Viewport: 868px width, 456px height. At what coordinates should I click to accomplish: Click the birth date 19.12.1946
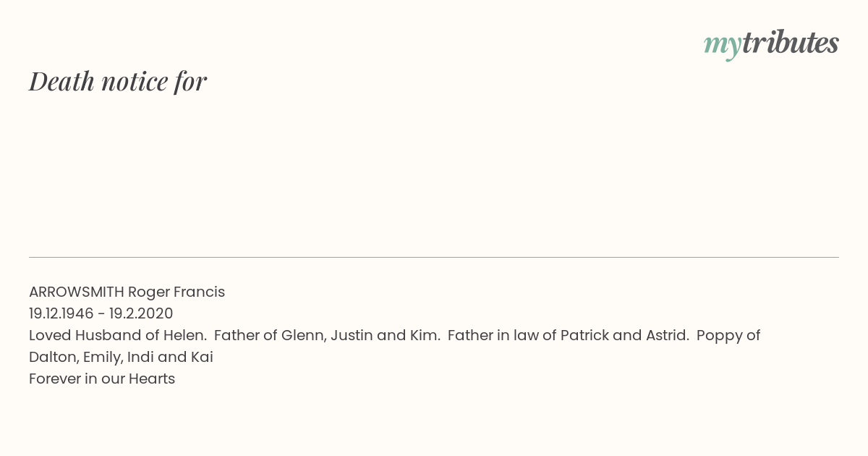tap(61, 313)
